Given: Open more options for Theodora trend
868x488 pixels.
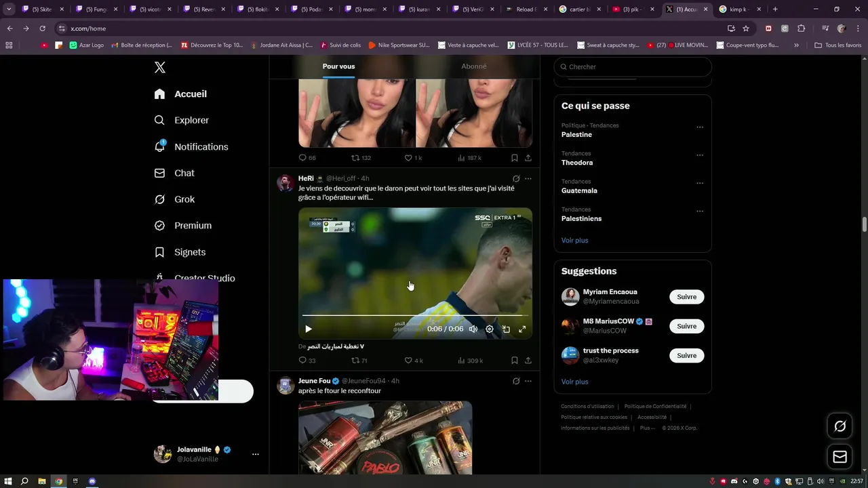Looking at the screenshot, I should (x=700, y=155).
